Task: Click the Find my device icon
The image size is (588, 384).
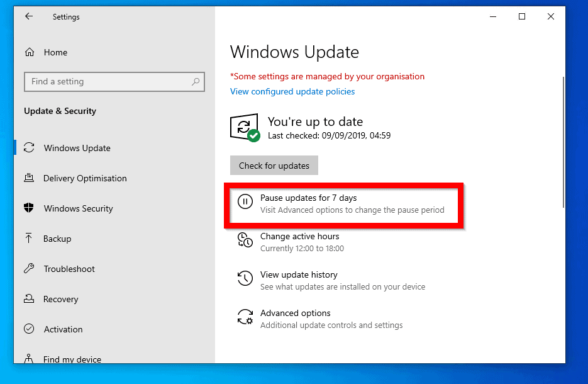Action: pyautogui.click(x=29, y=358)
